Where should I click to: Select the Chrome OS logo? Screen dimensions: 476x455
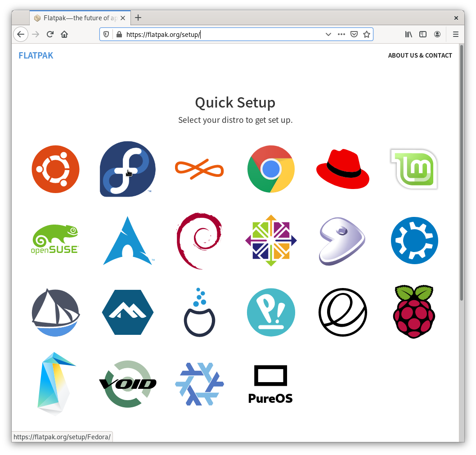(271, 169)
